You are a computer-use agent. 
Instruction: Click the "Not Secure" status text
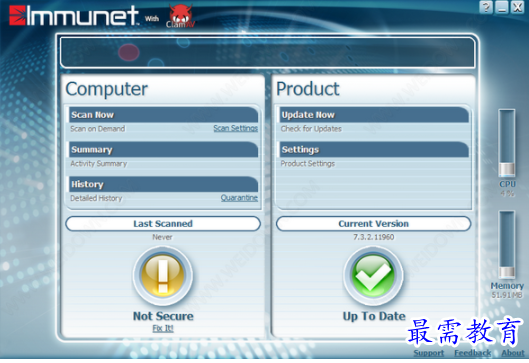point(163,316)
